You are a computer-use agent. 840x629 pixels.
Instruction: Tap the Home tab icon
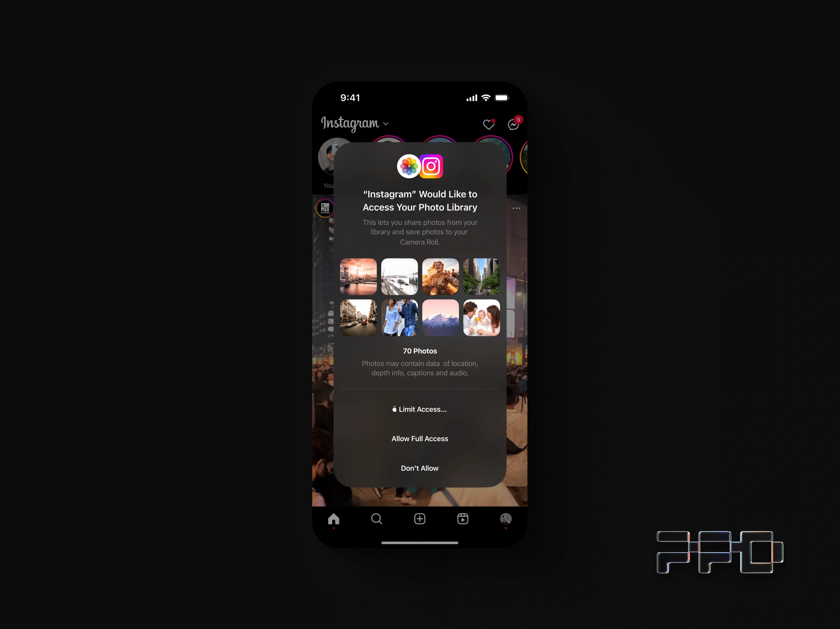pyautogui.click(x=334, y=519)
